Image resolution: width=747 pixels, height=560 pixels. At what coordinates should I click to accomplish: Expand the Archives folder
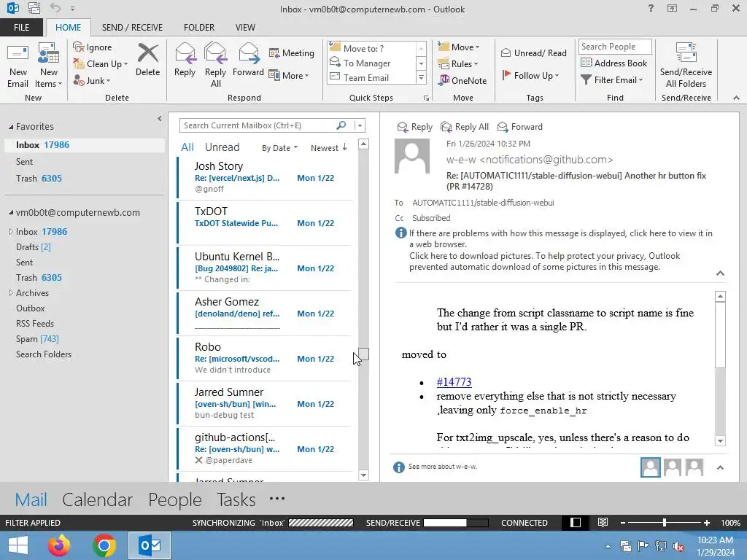10,293
